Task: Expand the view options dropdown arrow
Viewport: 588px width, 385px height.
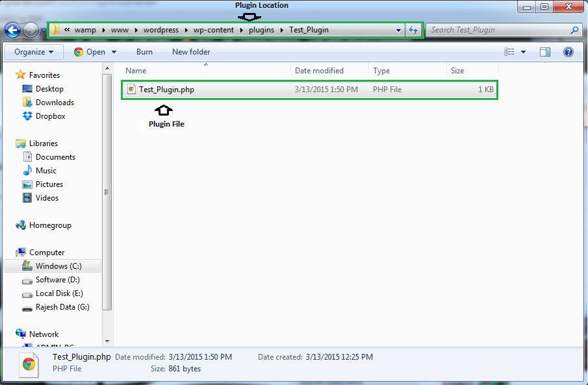Action: click(523, 52)
